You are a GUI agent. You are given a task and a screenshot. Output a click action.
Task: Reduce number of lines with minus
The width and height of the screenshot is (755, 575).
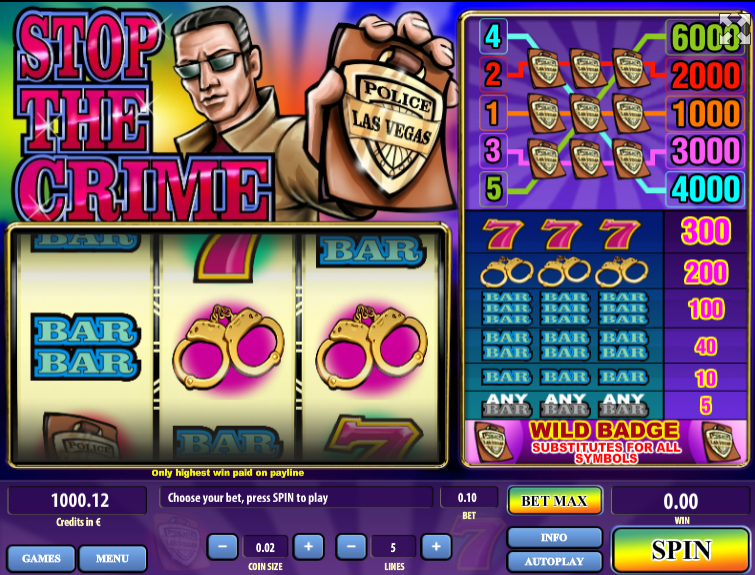coord(351,547)
